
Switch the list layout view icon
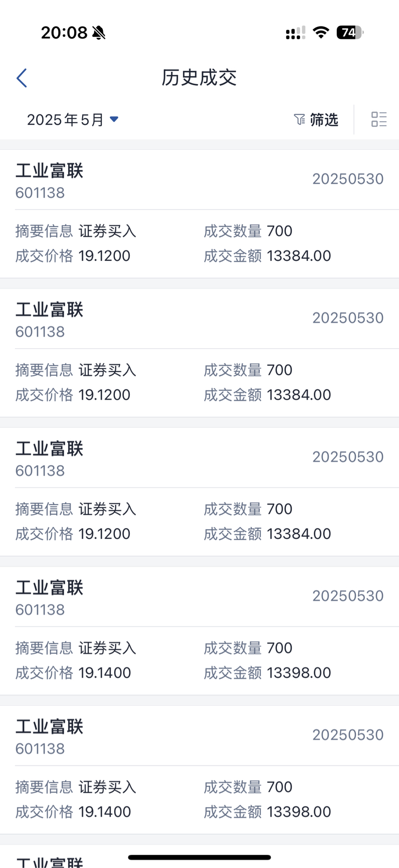[x=379, y=120]
